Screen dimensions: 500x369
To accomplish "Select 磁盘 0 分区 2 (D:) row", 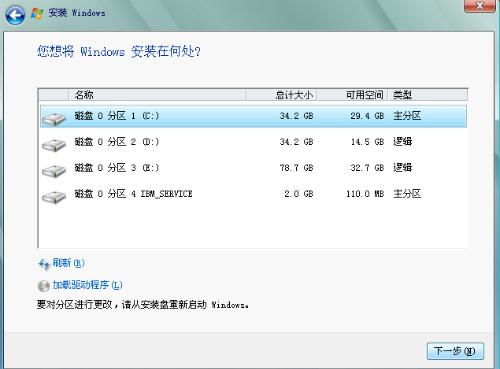I will (x=253, y=142).
